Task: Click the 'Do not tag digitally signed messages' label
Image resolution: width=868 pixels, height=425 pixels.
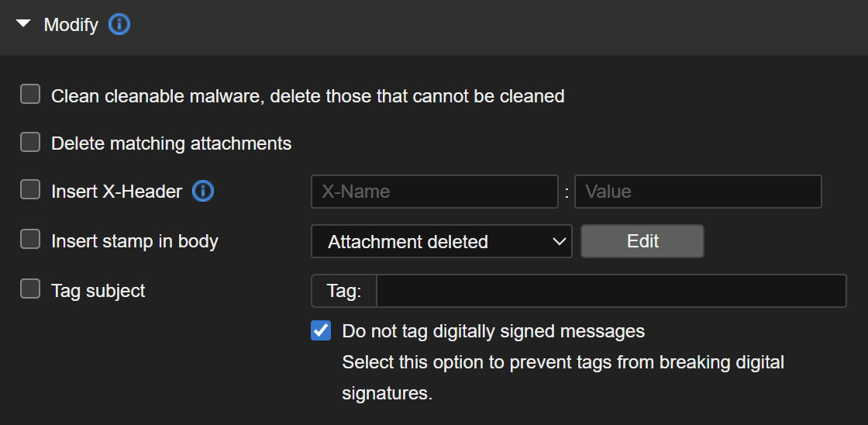Action: (493, 331)
